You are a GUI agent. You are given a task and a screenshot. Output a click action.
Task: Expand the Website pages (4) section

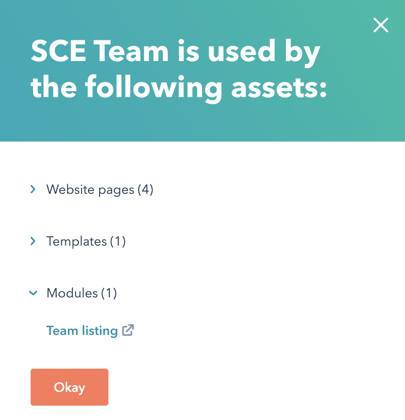point(91,189)
